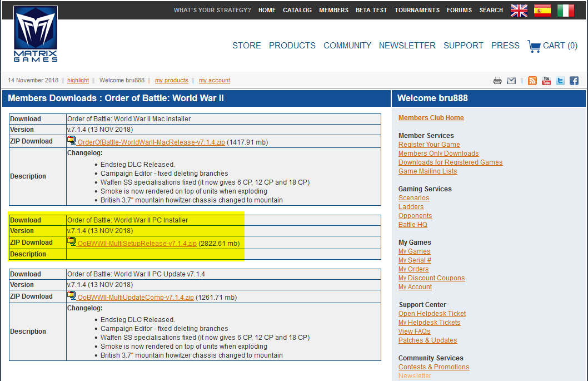588x381 pixels.
Task: Open the YouTube icon
Action: coord(546,81)
